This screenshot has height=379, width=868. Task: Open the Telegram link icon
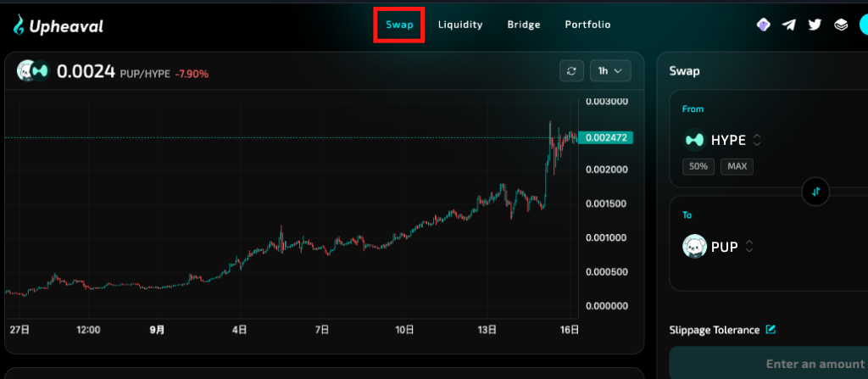pyautogui.click(x=789, y=25)
